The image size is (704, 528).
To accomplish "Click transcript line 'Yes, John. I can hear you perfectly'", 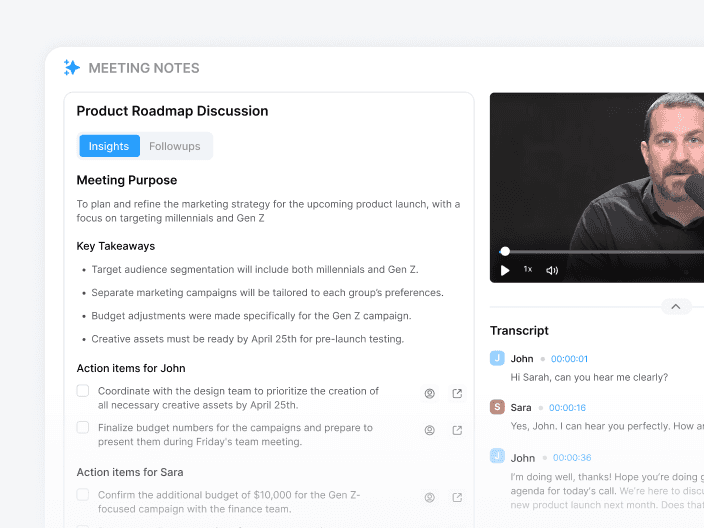I will [607, 426].
